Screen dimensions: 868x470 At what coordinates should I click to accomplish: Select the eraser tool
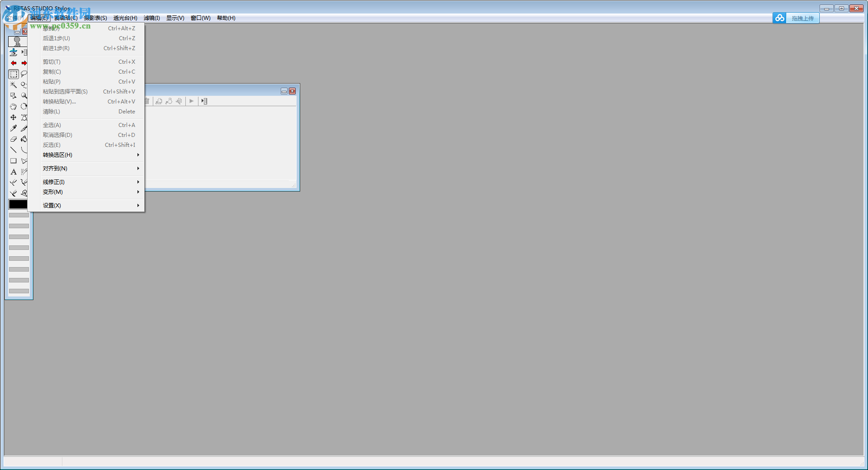click(x=14, y=139)
